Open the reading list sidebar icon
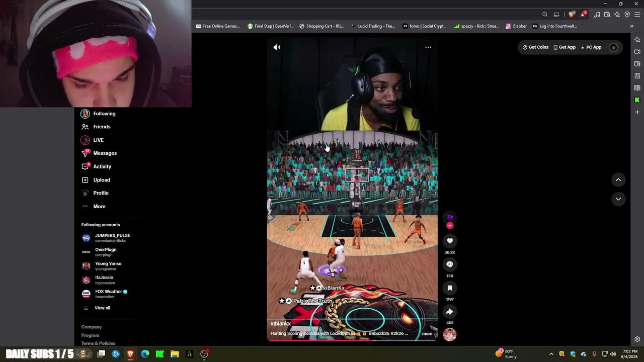The width and height of the screenshot is (644, 362). (637, 88)
